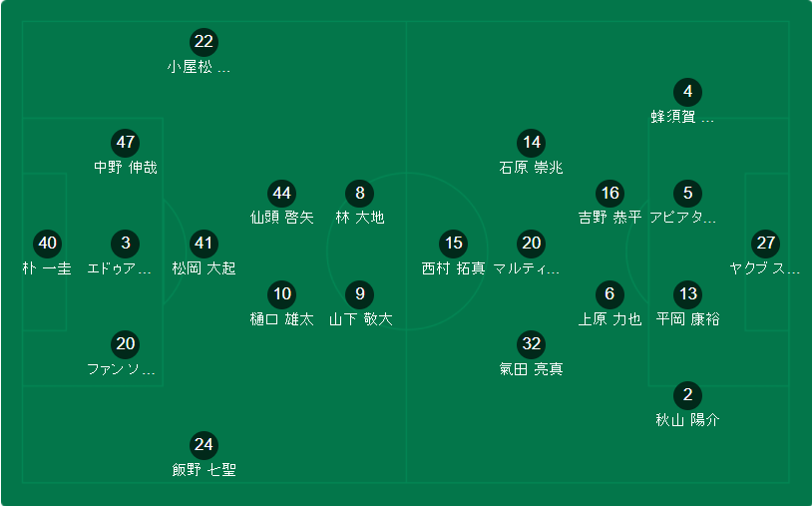Click player name 松岡 大起
The image size is (812, 506).
[x=203, y=268]
